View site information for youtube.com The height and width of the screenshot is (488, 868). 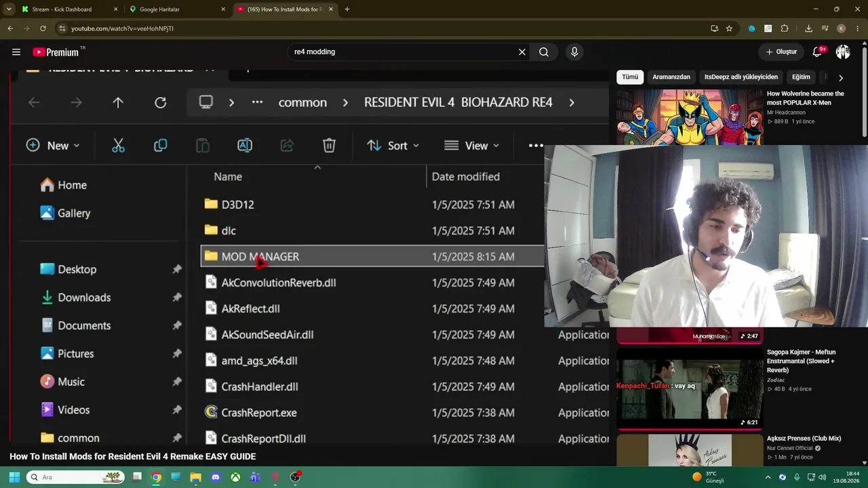click(62, 28)
